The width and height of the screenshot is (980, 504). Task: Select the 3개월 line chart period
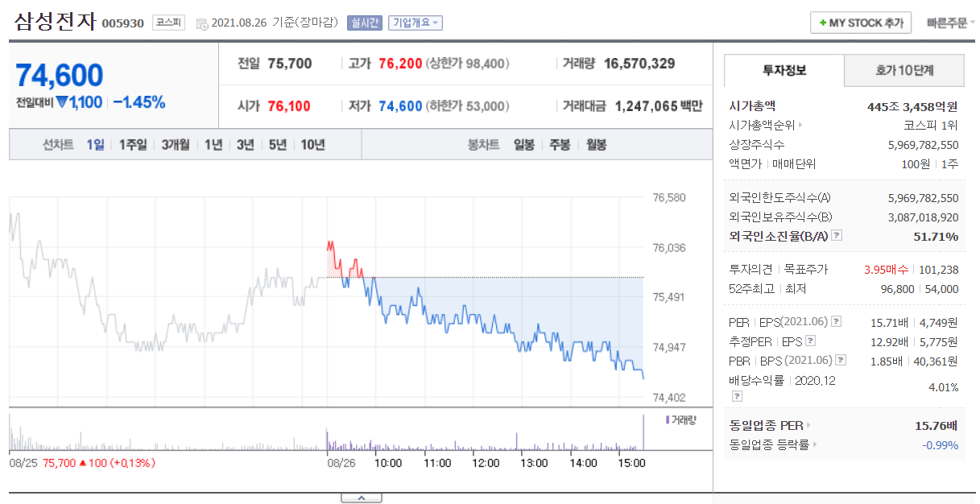tap(176, 145)
